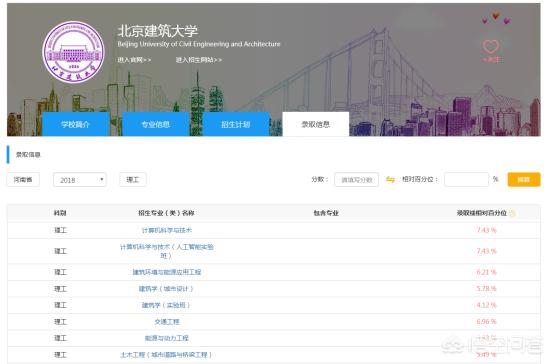
Task: Open the 建筑学（实验班）link
Action: (x=166, y=305)
